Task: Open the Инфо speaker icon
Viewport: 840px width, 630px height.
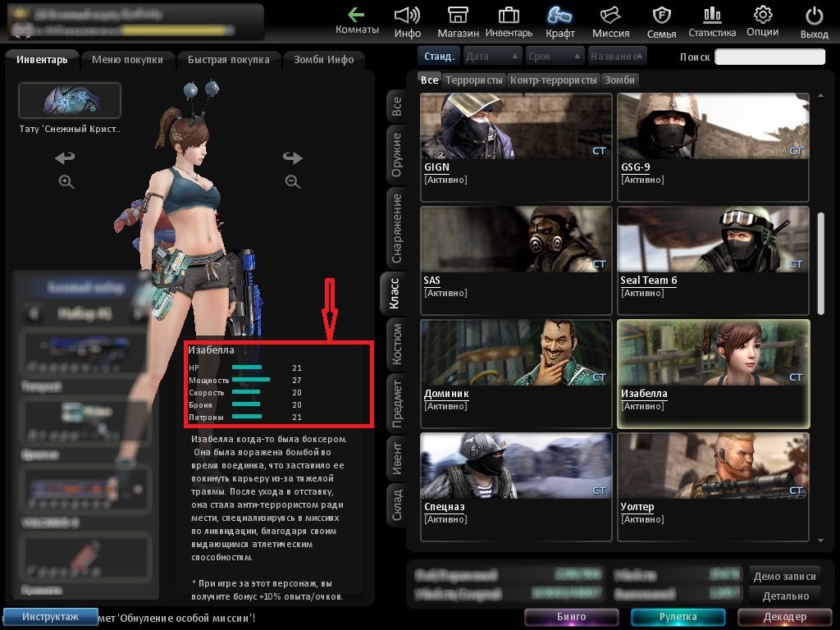Action: click(x=407, y=21)
